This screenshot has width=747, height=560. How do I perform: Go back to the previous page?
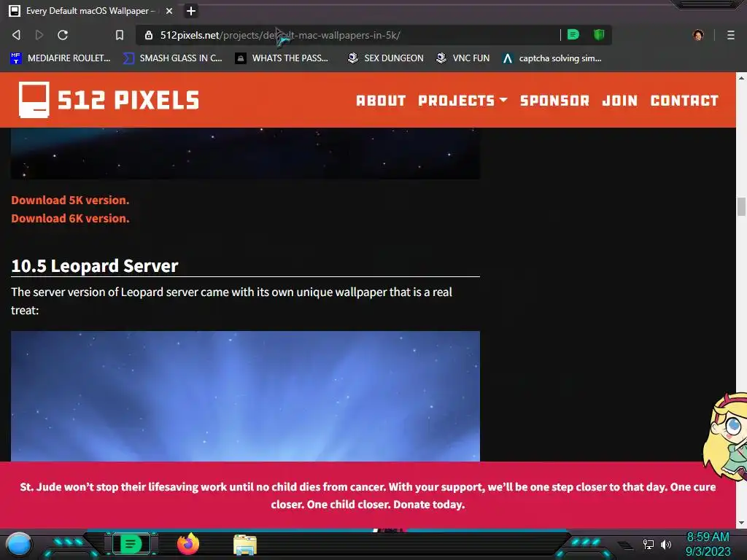16,35
